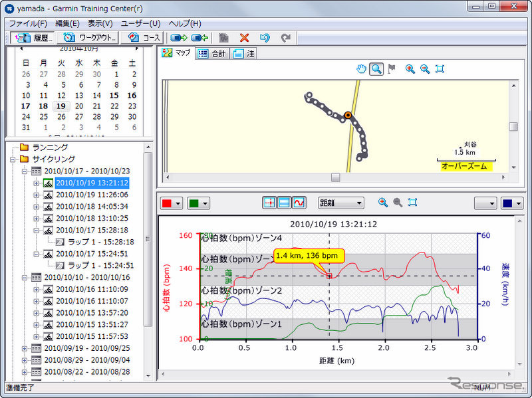Click the chart zoom out icon

(398, 203)
